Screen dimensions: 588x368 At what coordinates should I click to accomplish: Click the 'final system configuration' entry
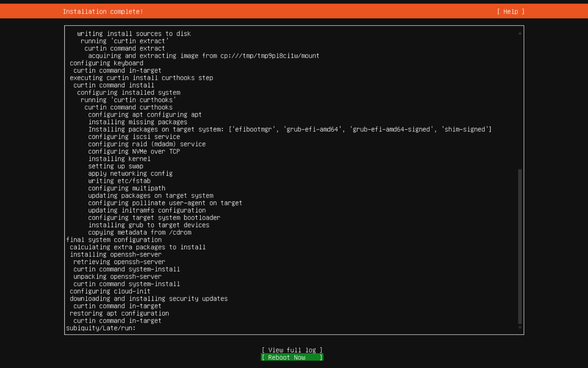coord(114,240)
